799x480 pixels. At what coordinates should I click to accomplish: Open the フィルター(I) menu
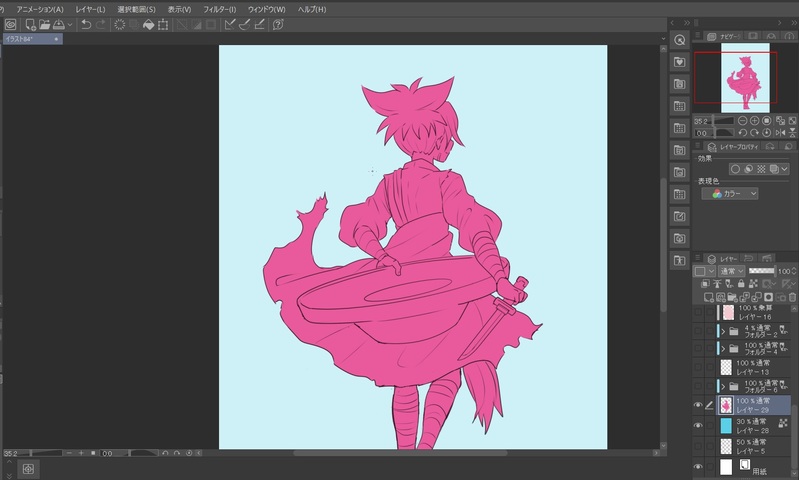pos(220,9)
